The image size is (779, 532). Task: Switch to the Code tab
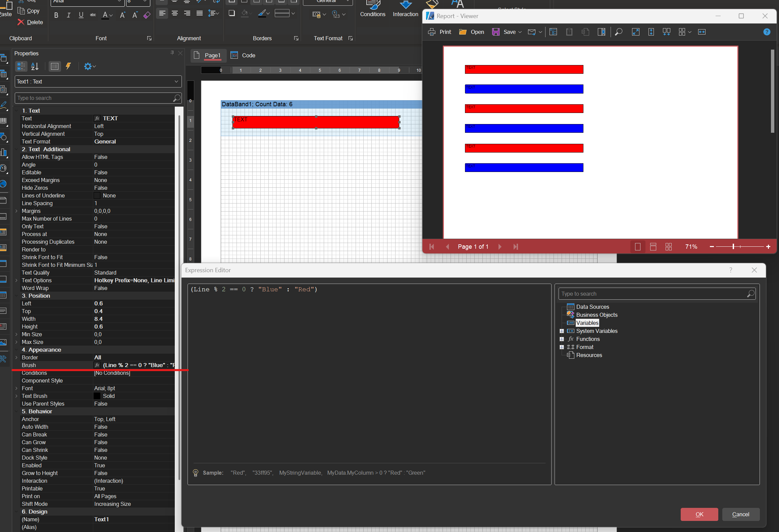click(x=243, y=55)
